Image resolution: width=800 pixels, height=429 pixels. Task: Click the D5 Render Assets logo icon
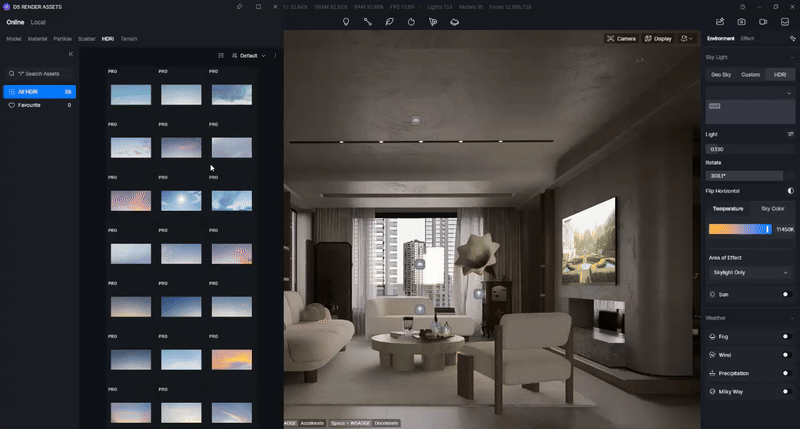tap(7, 7)
